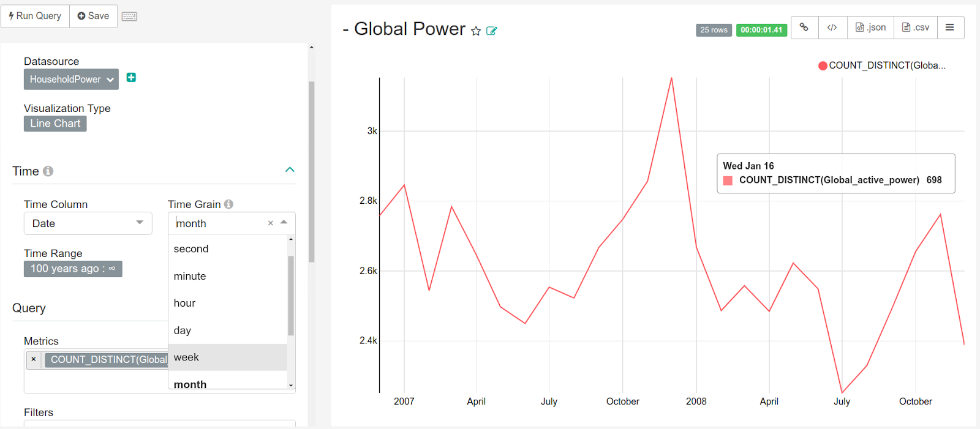
Task: Remove the COUNT_DISTINCT metric tag
Action: click(34, 360)
